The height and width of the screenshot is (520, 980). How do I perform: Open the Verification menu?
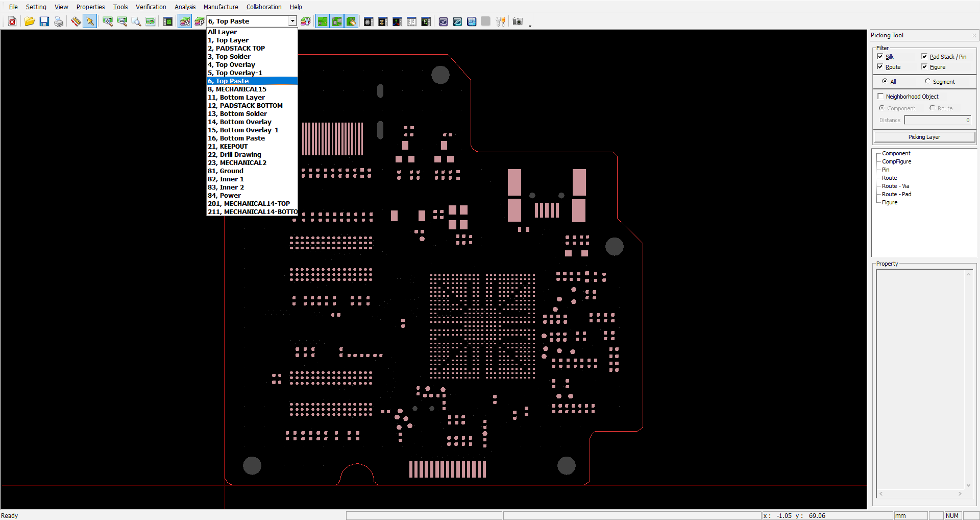coord(151,7)
